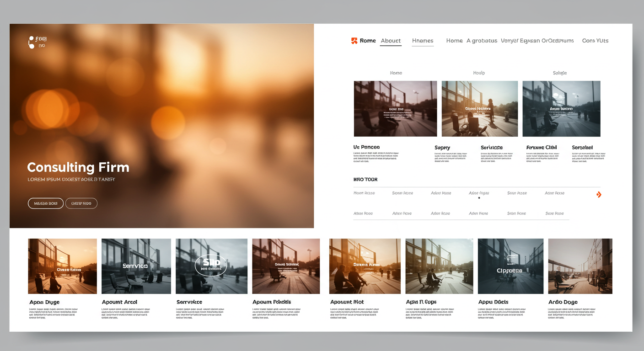This screenshot has height=351, width=644.
Task: Open the dark bottom thumbnail labeled Clporge
Action: [x=510, y=266]
